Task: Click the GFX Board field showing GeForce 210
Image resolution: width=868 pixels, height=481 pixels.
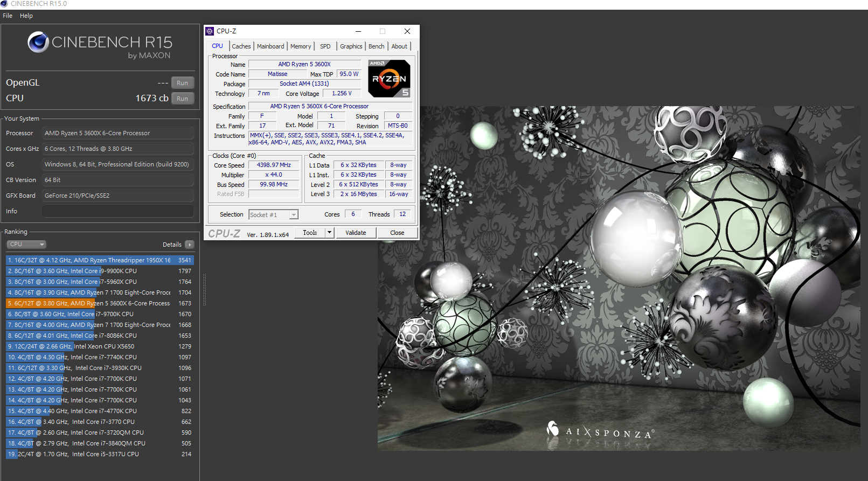Action: [118, 196]
